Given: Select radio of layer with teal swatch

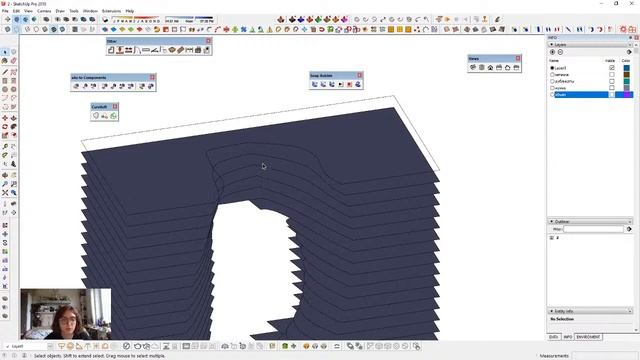Looking at the screenshot, I should coord(552,81).
